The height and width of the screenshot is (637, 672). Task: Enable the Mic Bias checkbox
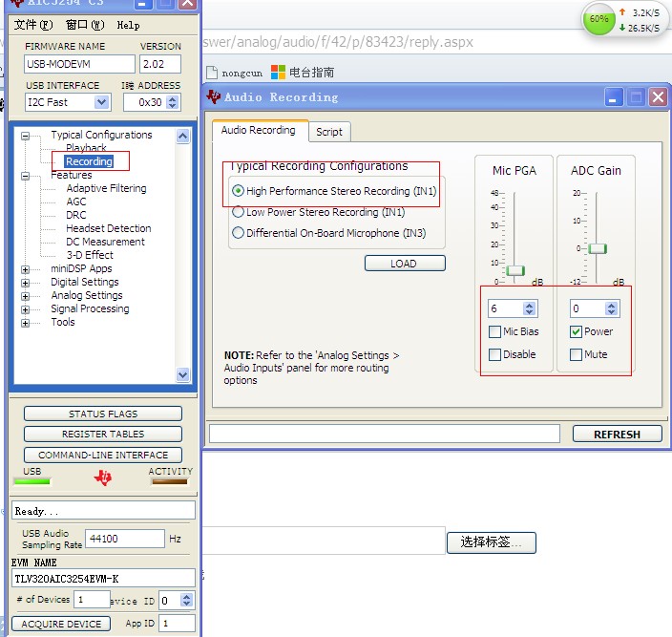click(x=494, y=331)
